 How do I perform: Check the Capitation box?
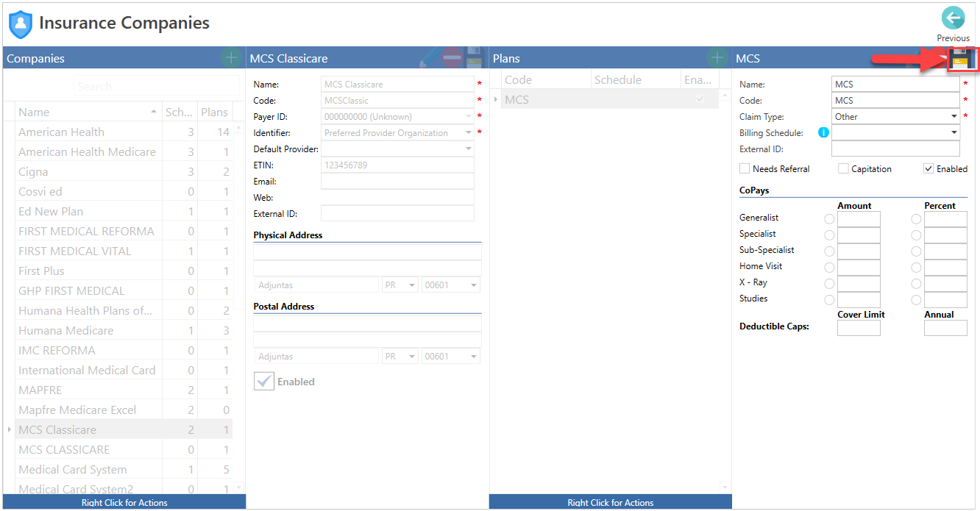pos(843,168)
